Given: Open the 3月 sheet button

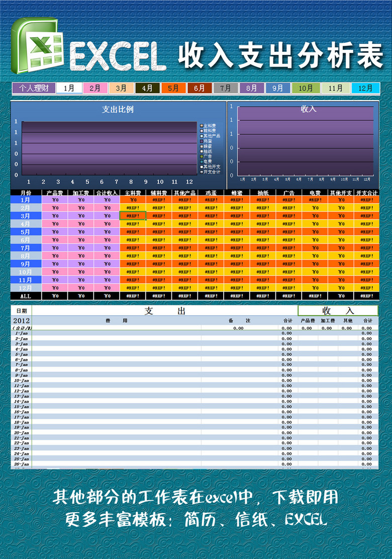Looking at the screenshot, I should coord(121,88).
